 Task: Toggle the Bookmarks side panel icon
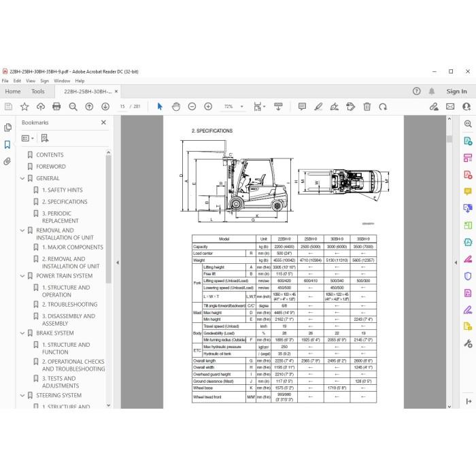(x=7, y=144)
